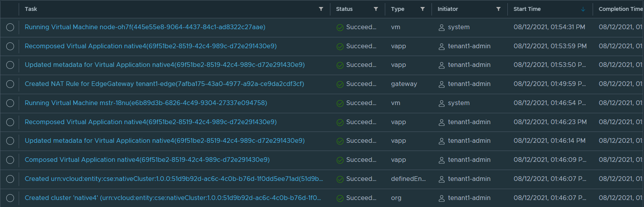Click success icon for Created NAT Rule task

coord(340,84)
